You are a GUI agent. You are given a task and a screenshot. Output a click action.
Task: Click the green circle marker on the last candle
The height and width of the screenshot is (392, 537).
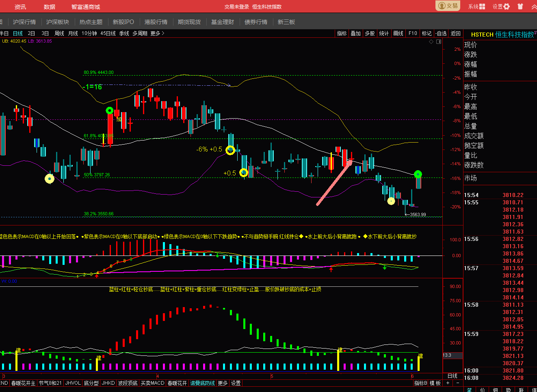[x=418, y=174]
